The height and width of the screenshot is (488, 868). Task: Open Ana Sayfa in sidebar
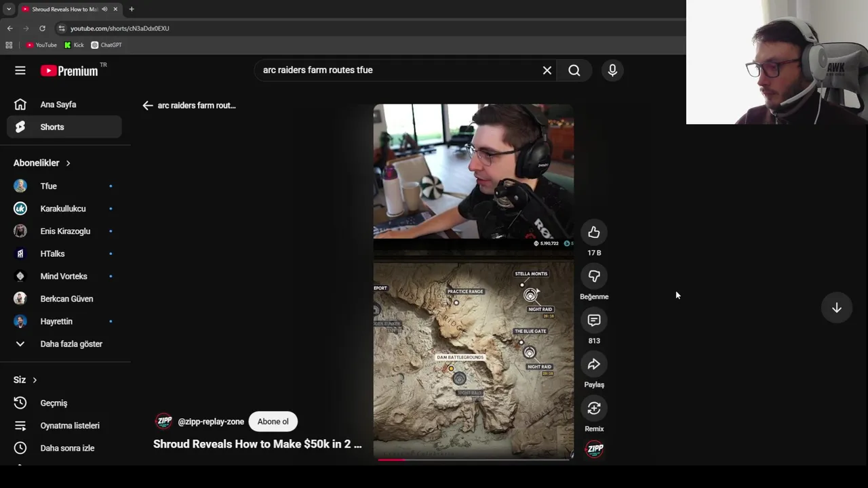pos(64,104)
